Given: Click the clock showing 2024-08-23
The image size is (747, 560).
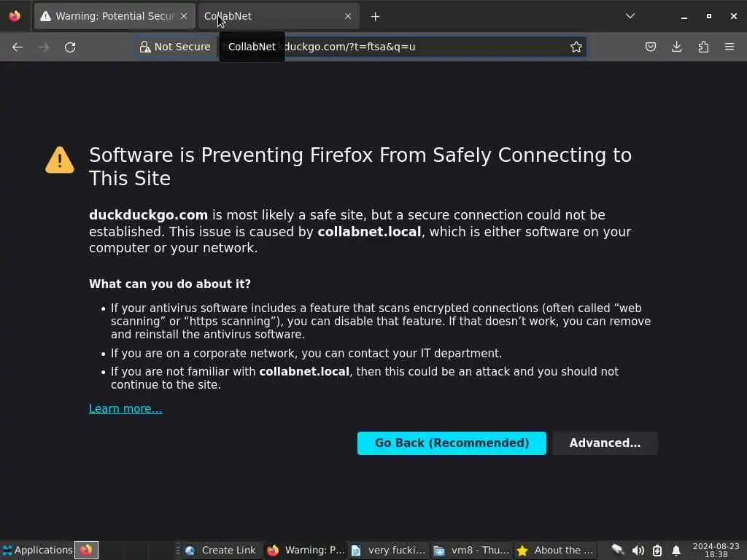Looking at the screenshot, I should click(716, 550).
